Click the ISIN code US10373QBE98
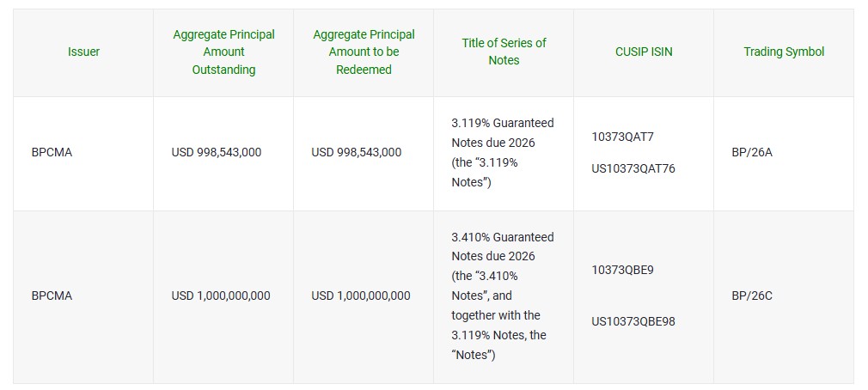The width and height of the screenshot is (868, 390). 633,321
